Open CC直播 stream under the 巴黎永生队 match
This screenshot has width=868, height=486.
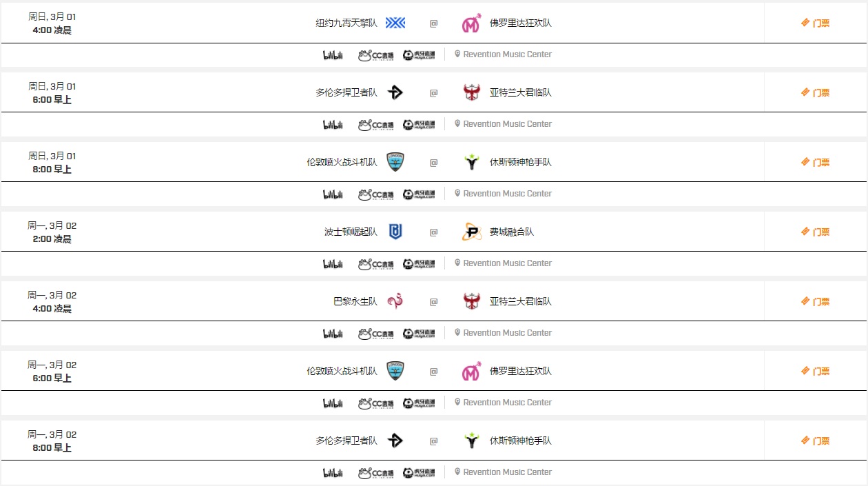tap(376, 334)
